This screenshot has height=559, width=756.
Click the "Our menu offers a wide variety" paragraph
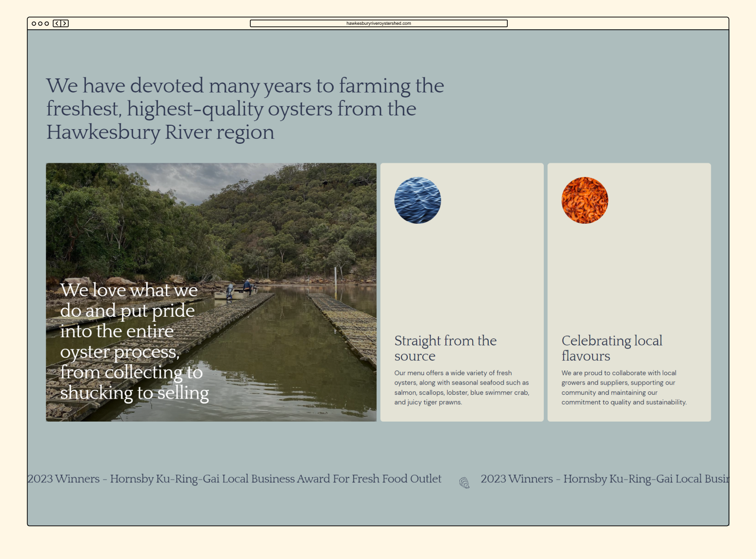pyautogui.click(x=462, y=387)
